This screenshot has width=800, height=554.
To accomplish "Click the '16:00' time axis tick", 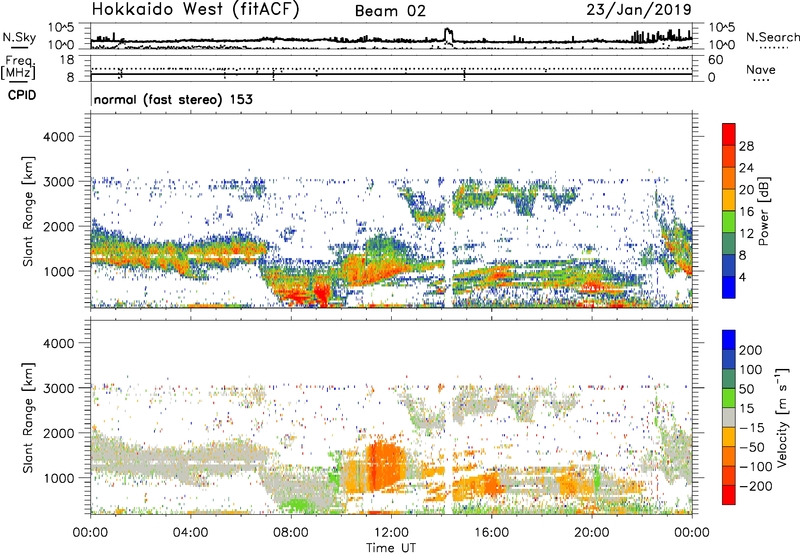I will coord(491,533).
